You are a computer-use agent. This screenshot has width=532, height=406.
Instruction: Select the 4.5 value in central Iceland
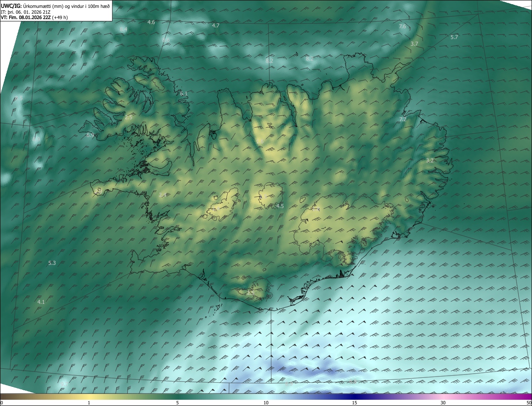(280, 206)
